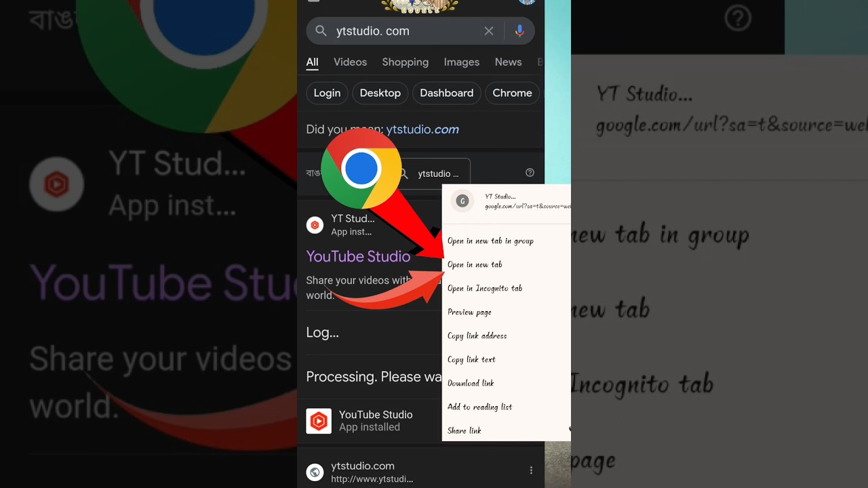868x488 pixels.
Task: Start voice search with microphone icon
Action: [519, 31]
